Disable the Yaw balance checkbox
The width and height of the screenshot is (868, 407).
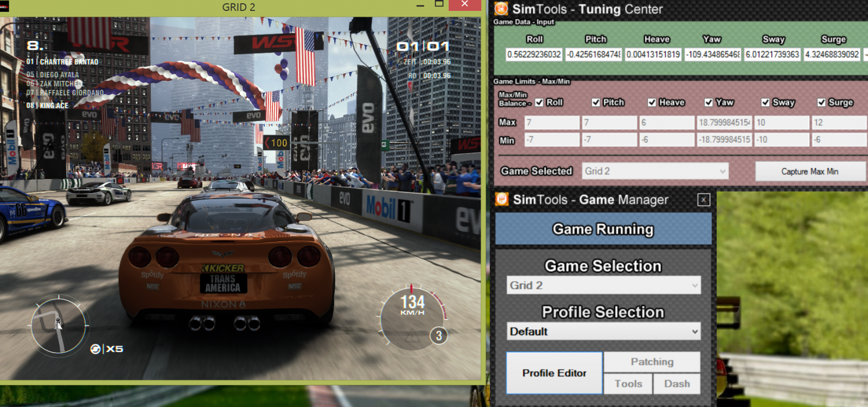pos(709,103)
